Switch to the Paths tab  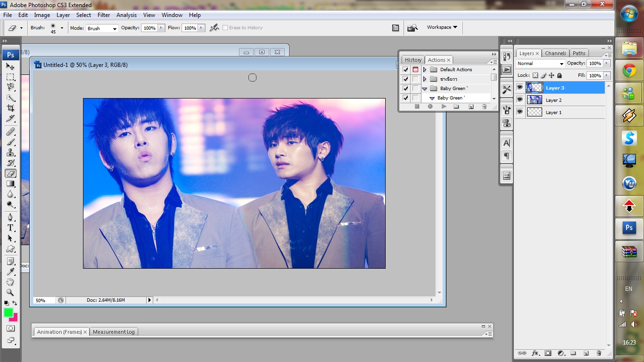pos(579,53)
